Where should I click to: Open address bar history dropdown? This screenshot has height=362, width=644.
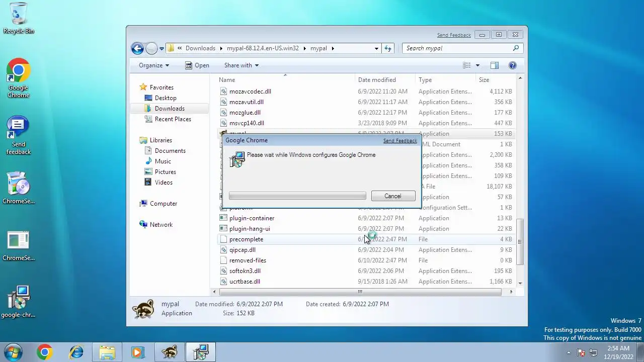click(376, 48)
